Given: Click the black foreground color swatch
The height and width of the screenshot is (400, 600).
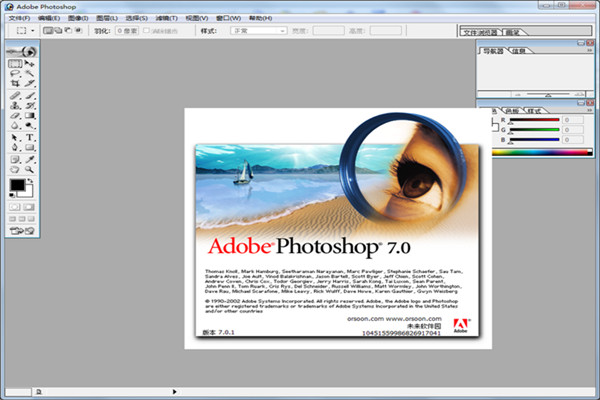Looking at the screenshot, I should (x=17, y=186).
